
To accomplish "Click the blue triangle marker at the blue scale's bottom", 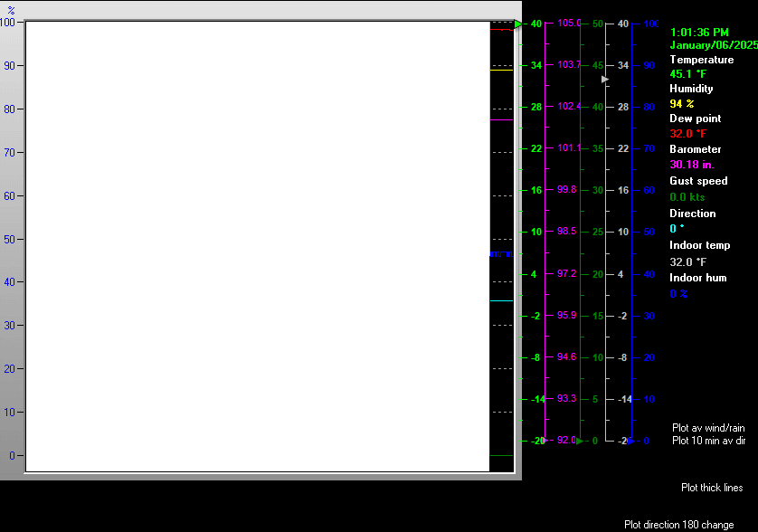I will [x=630, y=441].
